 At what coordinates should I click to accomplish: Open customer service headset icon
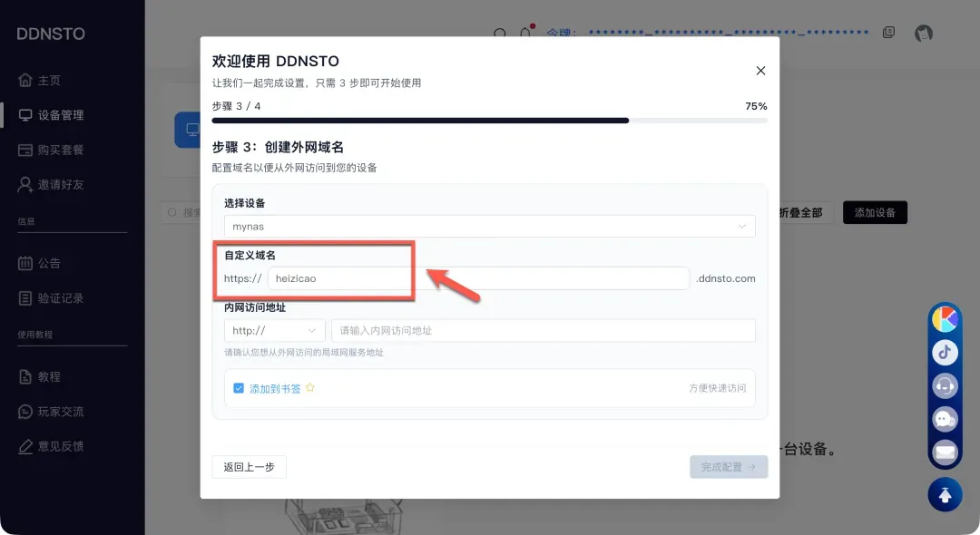point(945,385)
